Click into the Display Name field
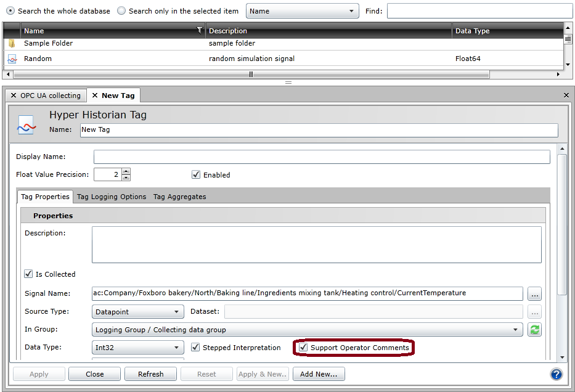 pyautogui.click(x=321, y=157)
